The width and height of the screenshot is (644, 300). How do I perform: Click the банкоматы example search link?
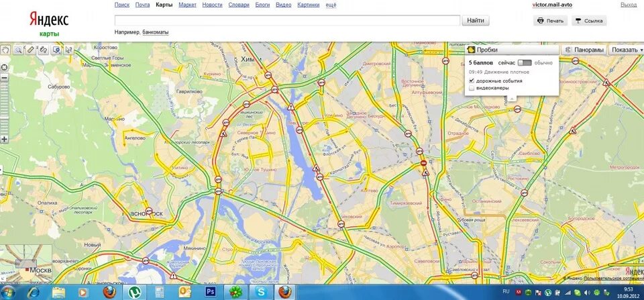click(x=155, y=32)
